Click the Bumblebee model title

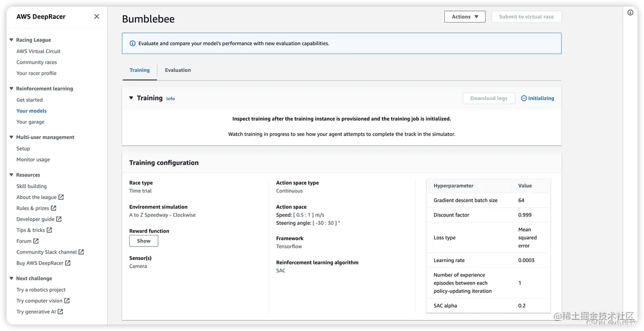[148, 19]
